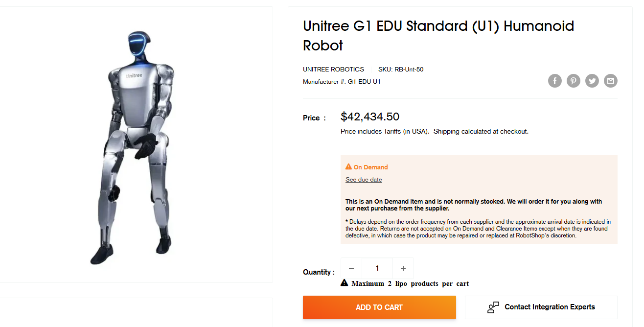Image resolution: width=644 pixels, height=327 pixels.
Task: Click the integration experts chat icon
Action: [x=493, y=307]
